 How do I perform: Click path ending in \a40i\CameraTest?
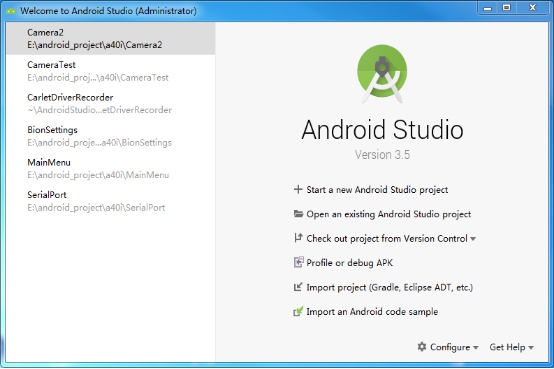click(x=98, y=78)
